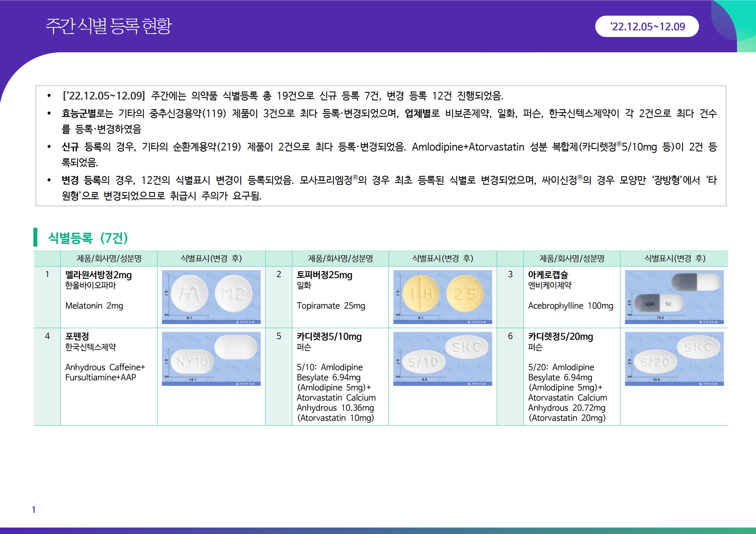Click the first 제품/회사명/성분명 column header
Image resolution: width=756 pixels, height=534 pixels.
pyautogui.click(x=109, y=258)
